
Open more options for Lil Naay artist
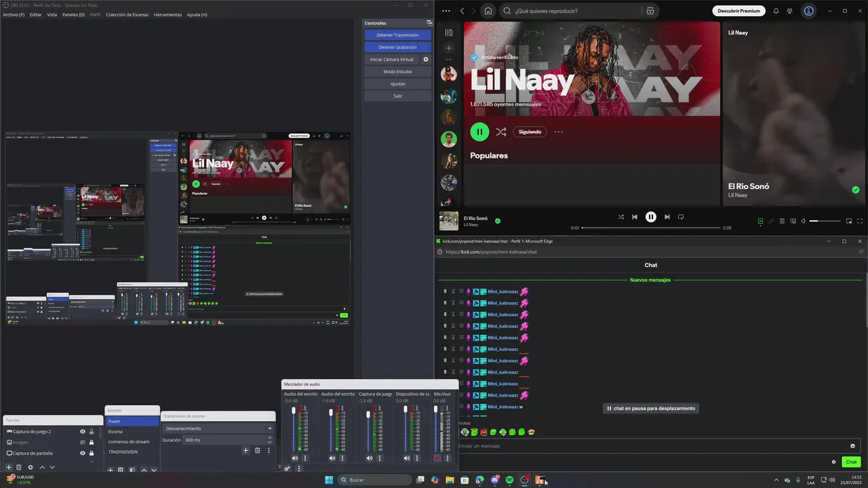[x=559, y=131]
